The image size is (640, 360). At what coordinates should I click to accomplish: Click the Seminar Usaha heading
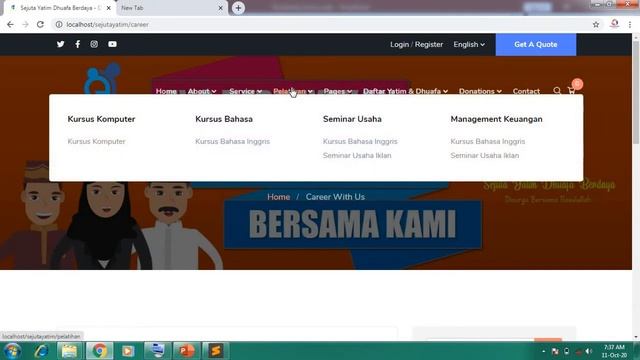pyautogui.click(x=352, y=119)
